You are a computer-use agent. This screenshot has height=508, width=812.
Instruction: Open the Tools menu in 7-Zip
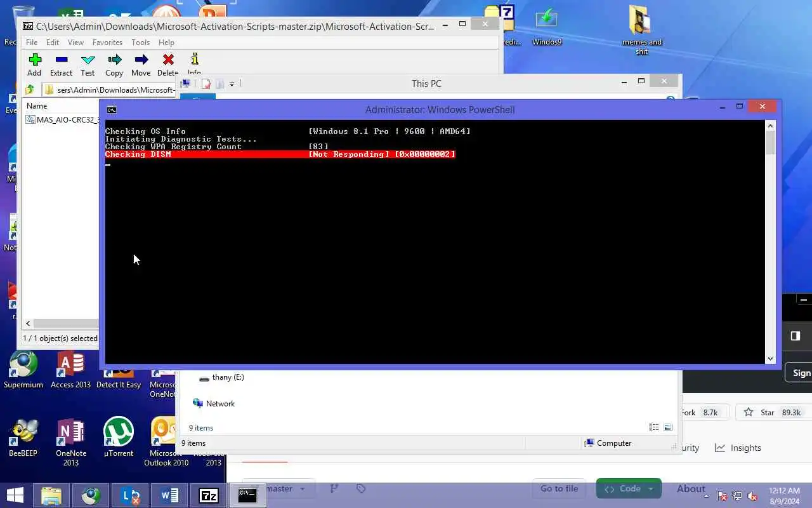coord(140,43)
